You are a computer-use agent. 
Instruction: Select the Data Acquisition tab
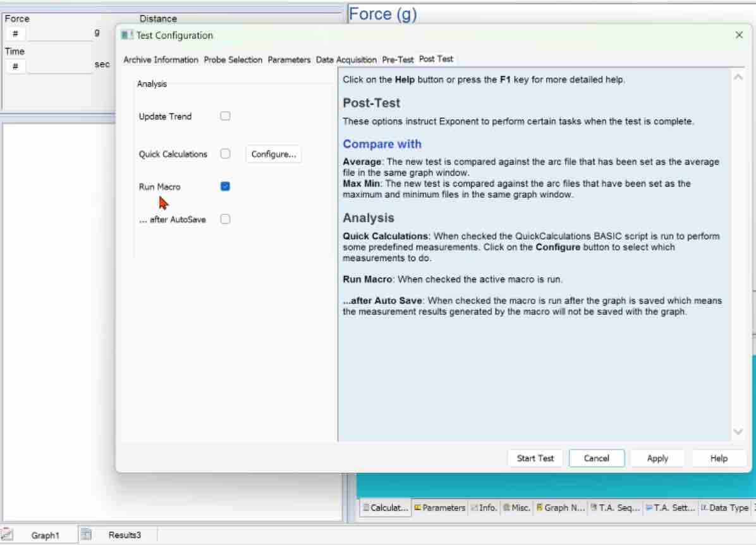346,59
